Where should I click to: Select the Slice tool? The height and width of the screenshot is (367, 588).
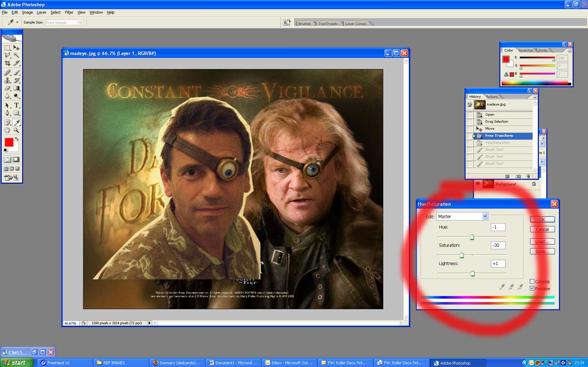click(x=16, y=63)
